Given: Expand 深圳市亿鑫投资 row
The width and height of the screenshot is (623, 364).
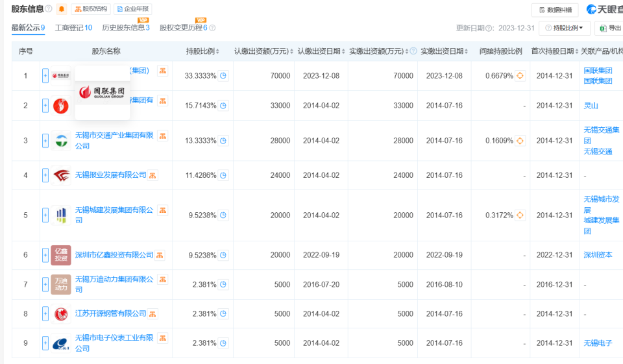Looking at the screenshot, I should [45, 255].
